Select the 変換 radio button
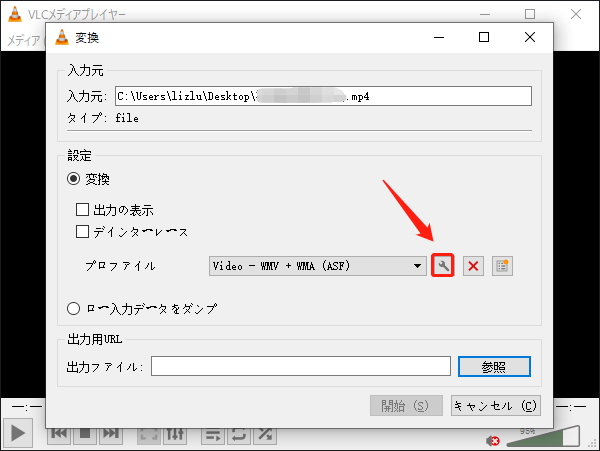600x451 pixels. pyautogui.click(x=73, y=179)
